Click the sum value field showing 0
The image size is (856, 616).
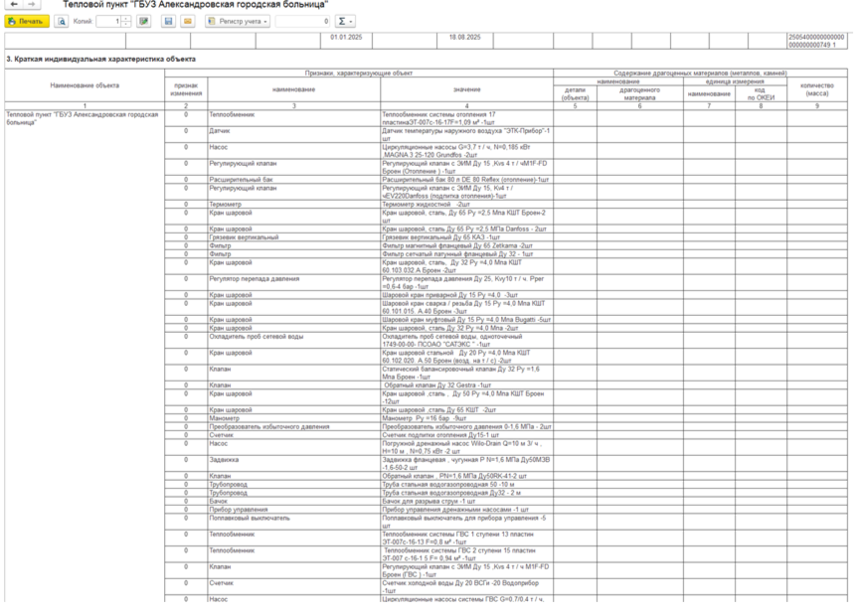(302, 21)
